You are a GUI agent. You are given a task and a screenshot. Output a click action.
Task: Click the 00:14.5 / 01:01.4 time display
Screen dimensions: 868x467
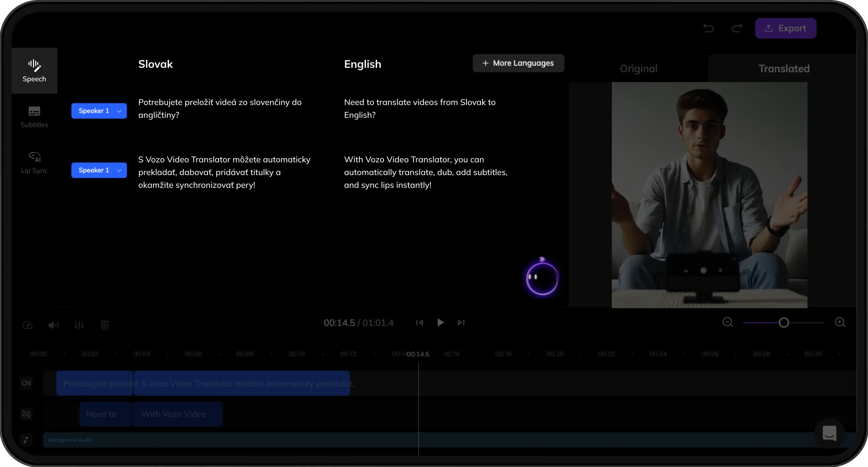click(358, 322)
